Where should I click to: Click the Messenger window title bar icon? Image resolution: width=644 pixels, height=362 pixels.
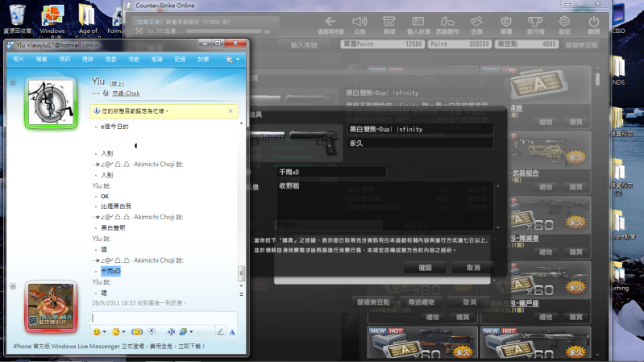click(x=10, y=45)
